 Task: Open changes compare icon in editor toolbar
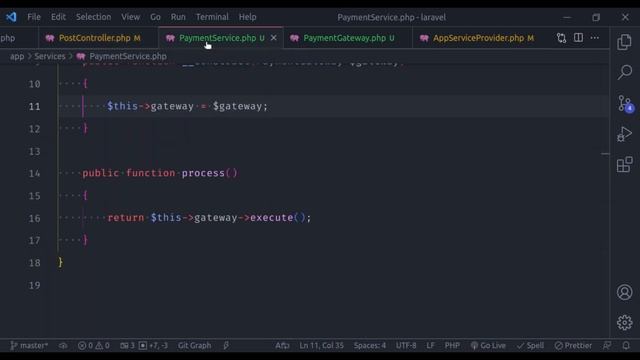[561, 38]
